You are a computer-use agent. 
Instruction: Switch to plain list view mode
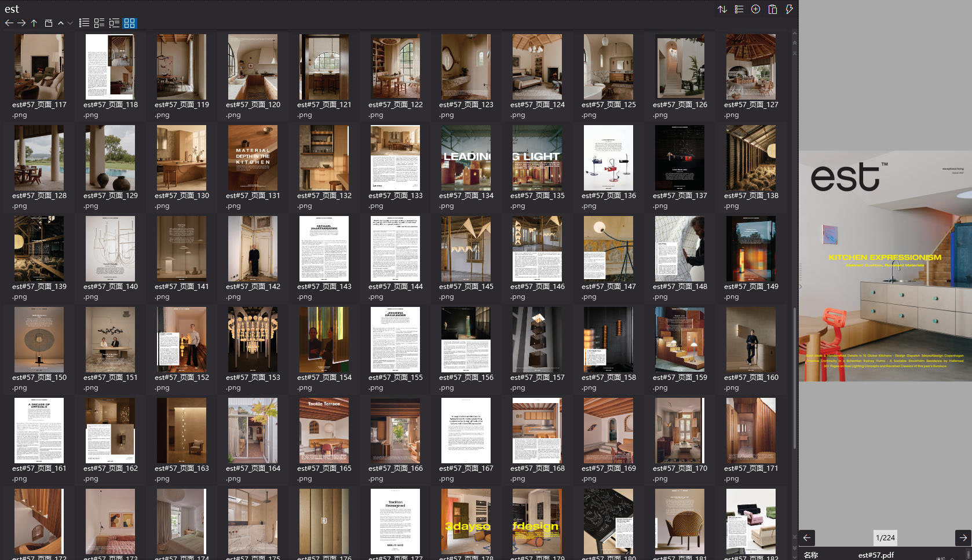pyautogui.click(x=84, y=23)
